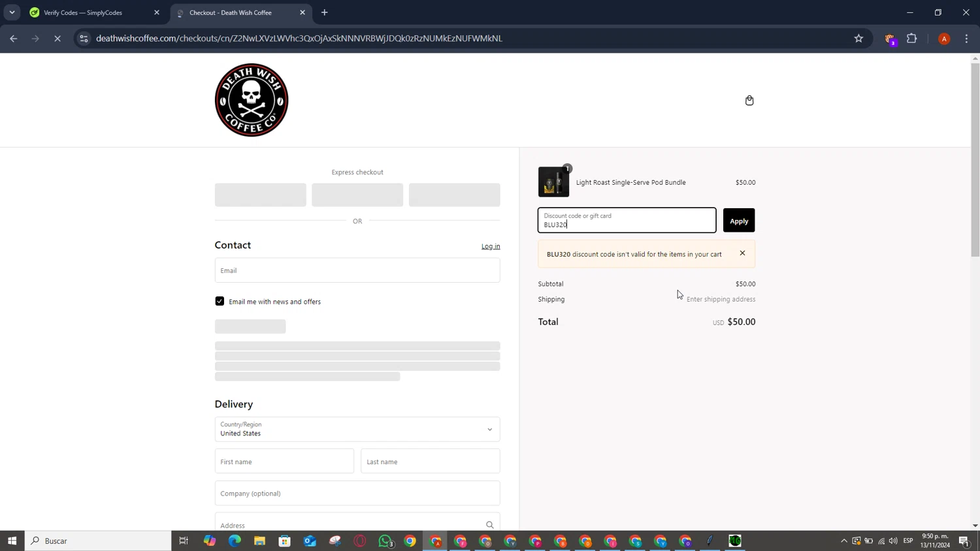Close the Checkout Death Wish Coffee tab
The height and width of the screenshot is (551, 980).
click(302, 12)
